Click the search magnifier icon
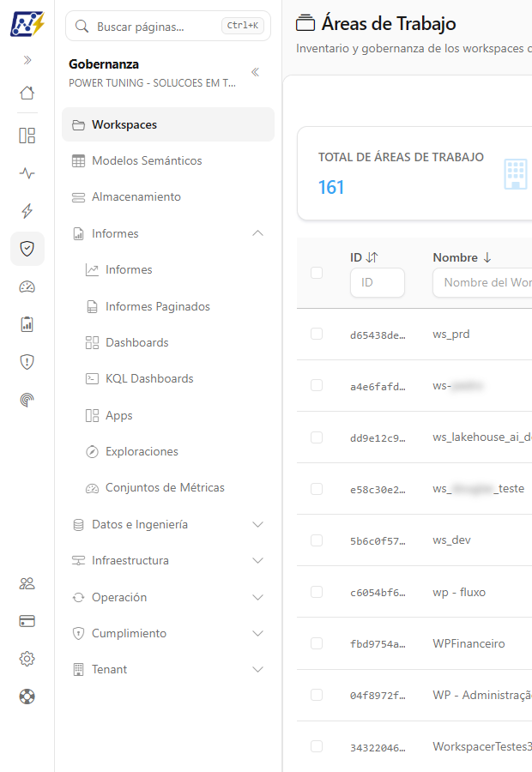 (x=82, y=26)
